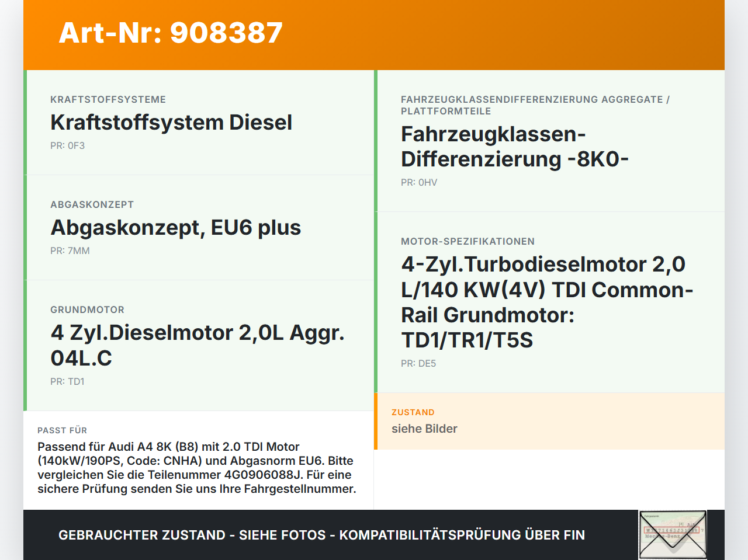Click the PR: 0HV code
The width and height of the screenshot is (748, 560).
click(x=419, y=182)
